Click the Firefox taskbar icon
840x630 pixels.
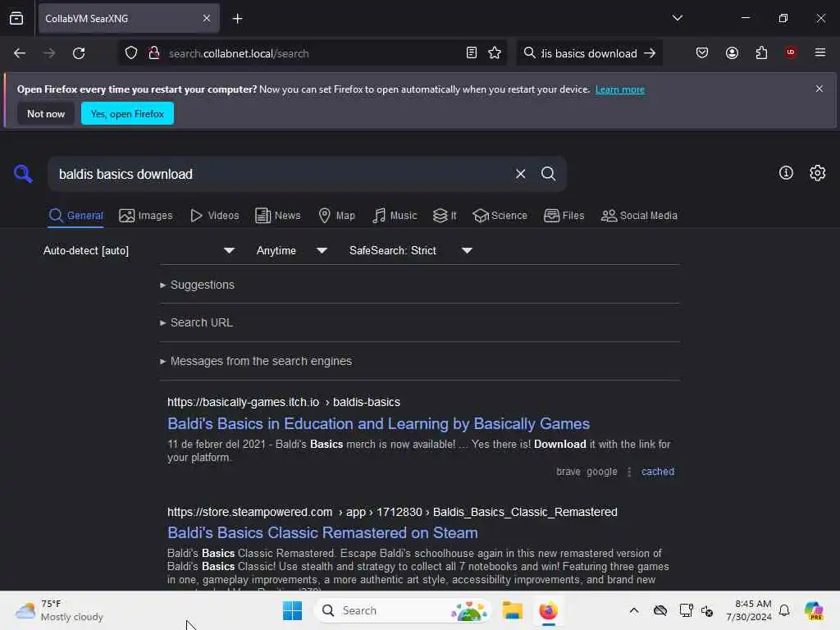point(548,610)
